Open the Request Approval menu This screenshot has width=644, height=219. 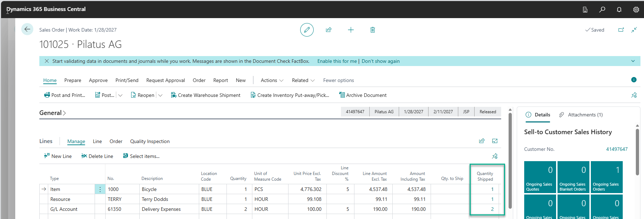[166, 80]
